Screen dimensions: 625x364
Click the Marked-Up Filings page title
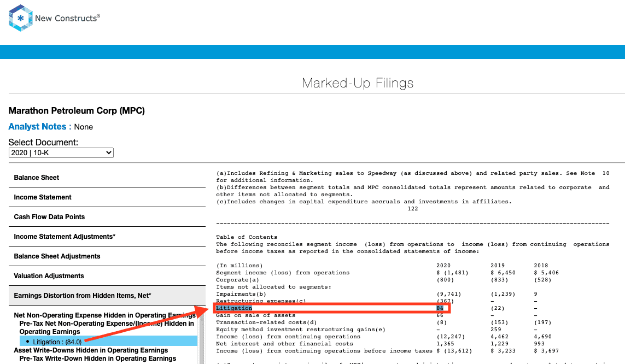coord(358,83)
